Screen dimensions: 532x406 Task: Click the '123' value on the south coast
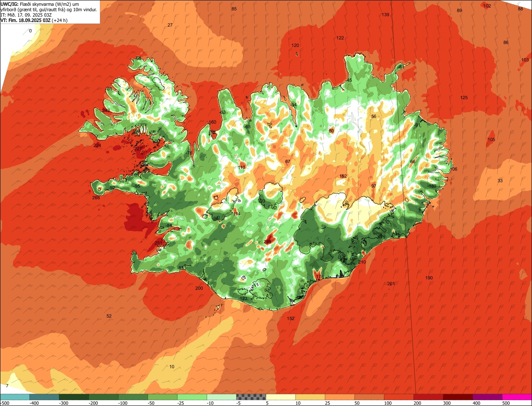click(x=244, y=298)
